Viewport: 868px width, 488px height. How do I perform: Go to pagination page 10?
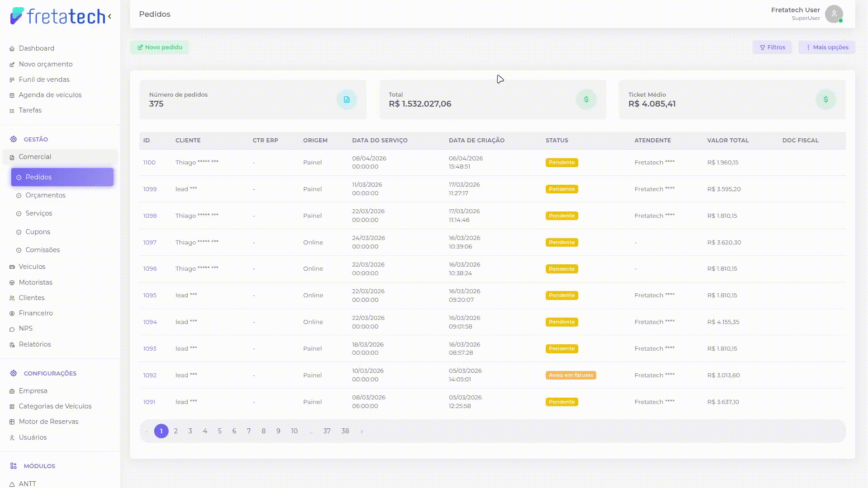click(294, 431)
